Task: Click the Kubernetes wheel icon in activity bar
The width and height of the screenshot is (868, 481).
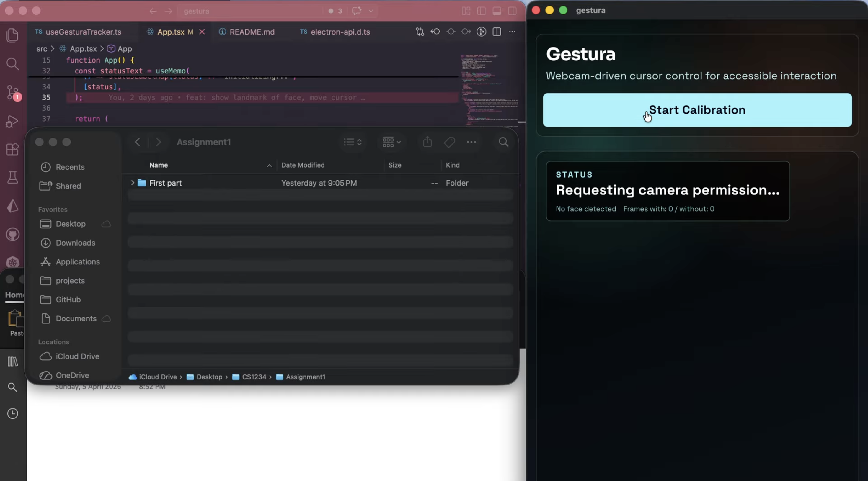Action: click(x=12, y=262)
